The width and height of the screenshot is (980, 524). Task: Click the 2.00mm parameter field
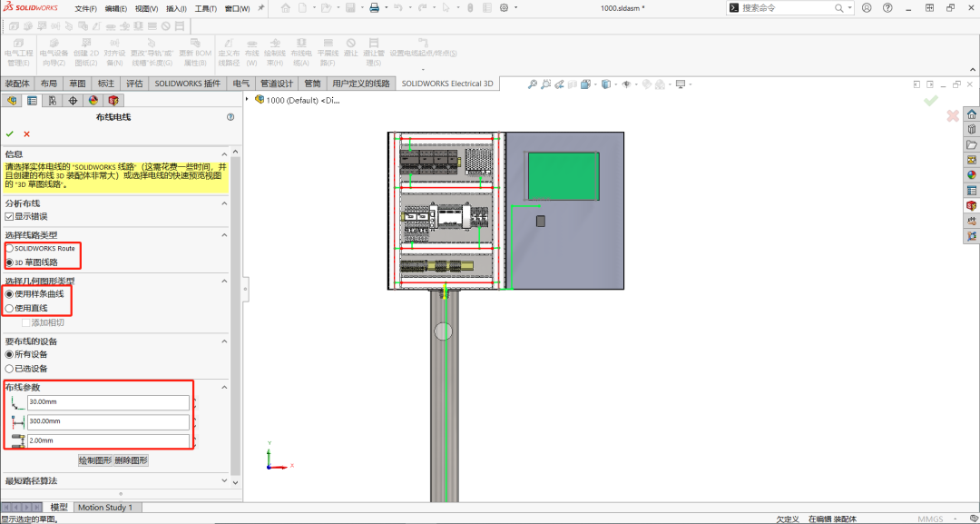(108, 440)
